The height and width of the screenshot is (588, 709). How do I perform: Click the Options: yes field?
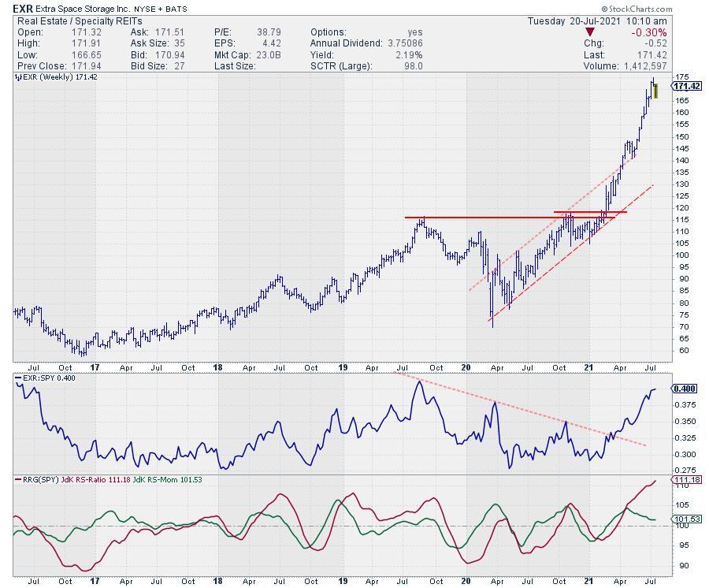click(x=368, y=32)
